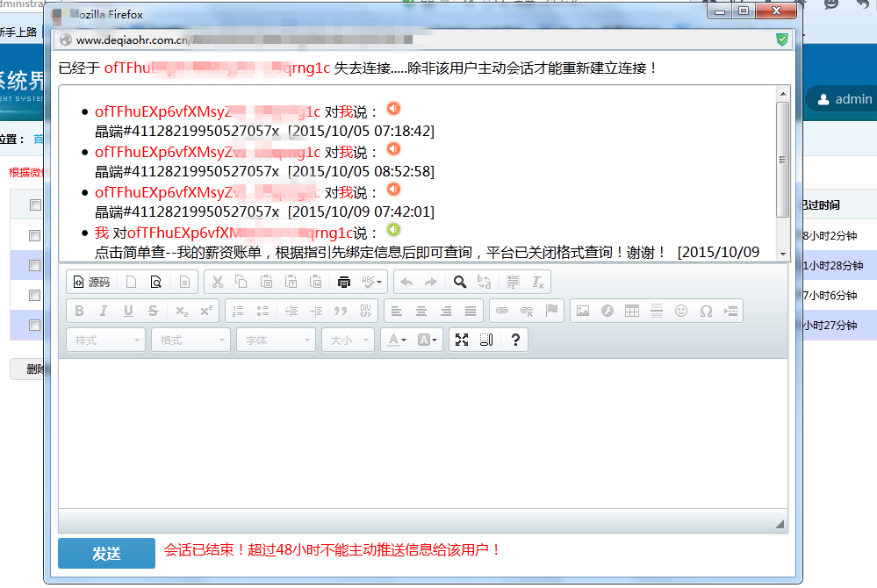Click admin user in background window
This screenshot has height=588, width=877.
[844, 99]
